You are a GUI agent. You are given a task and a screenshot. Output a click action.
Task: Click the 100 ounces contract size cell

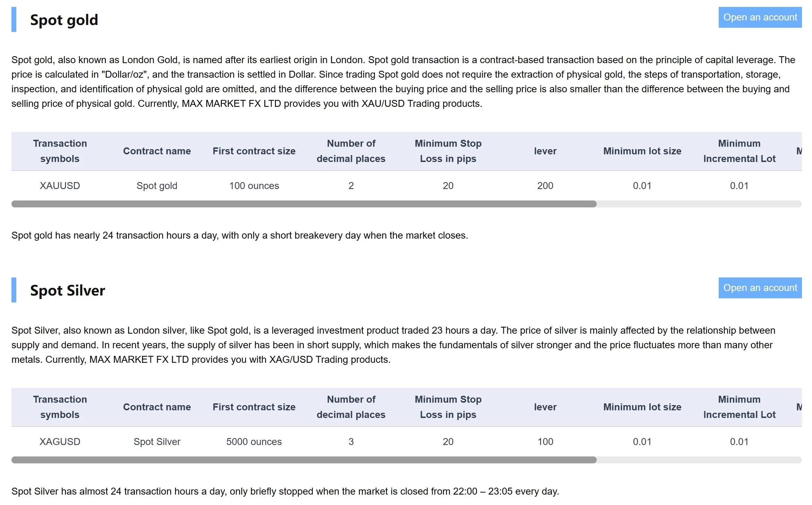point(254,186)
